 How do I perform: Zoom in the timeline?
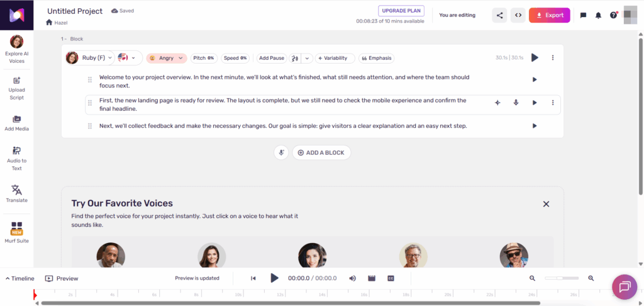pyautogui.click(x=591, y=278)
